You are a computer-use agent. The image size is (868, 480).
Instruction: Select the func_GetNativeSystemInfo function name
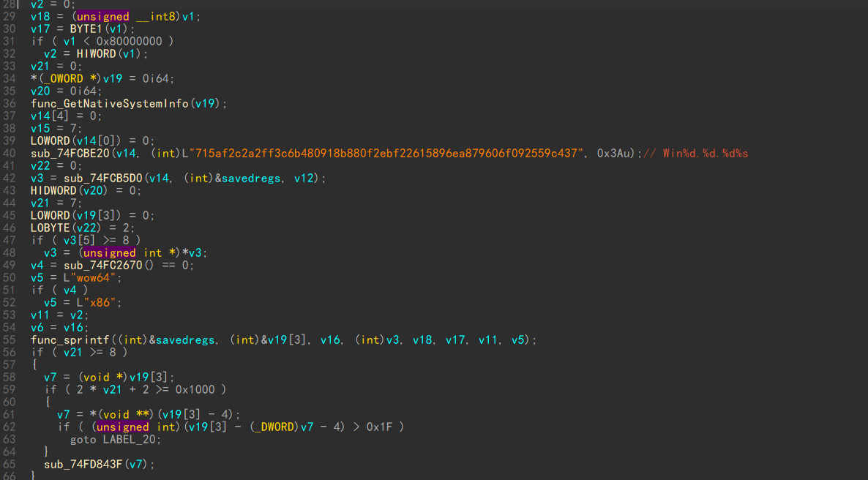[109, 103]
